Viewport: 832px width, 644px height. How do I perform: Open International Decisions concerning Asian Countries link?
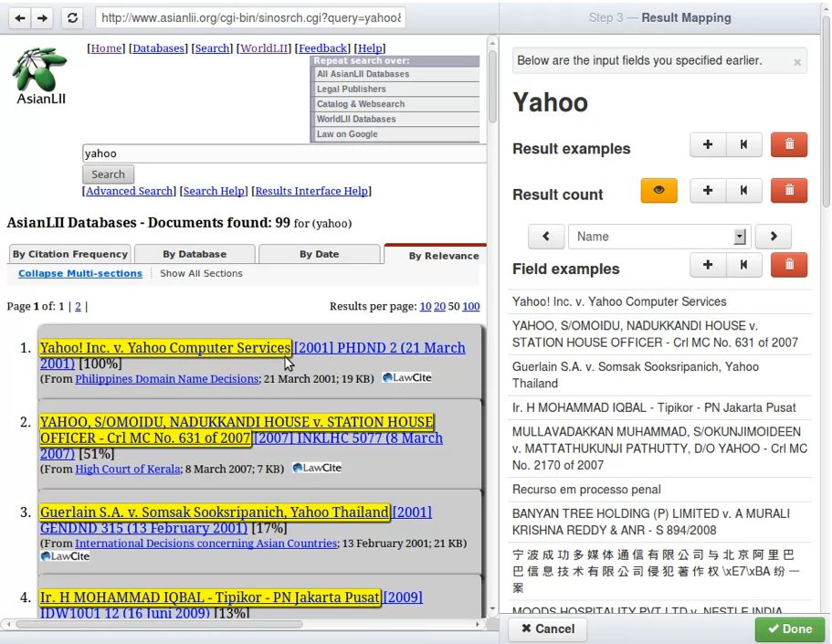pyautogui.click(x=205, y=544)
